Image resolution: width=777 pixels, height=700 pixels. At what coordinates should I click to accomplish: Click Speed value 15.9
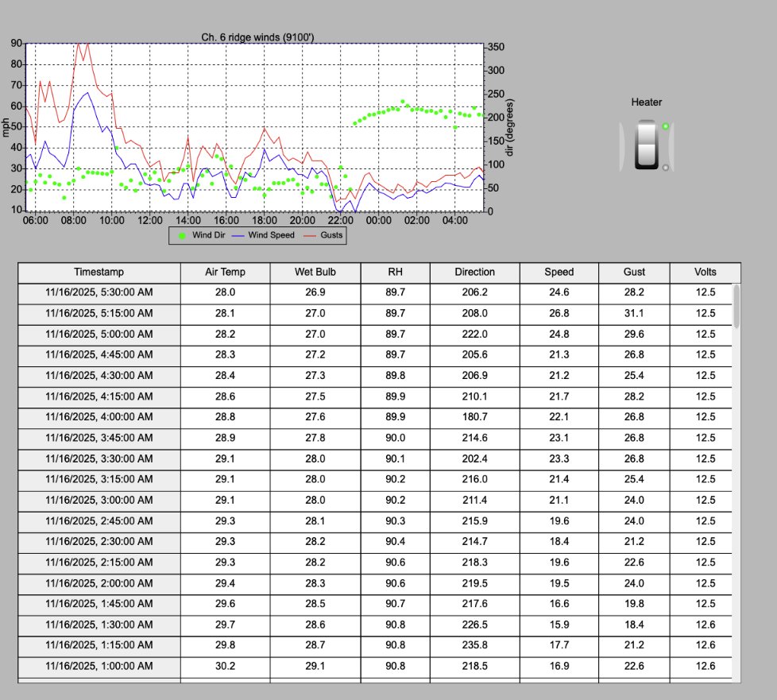[x=559, y=625]
